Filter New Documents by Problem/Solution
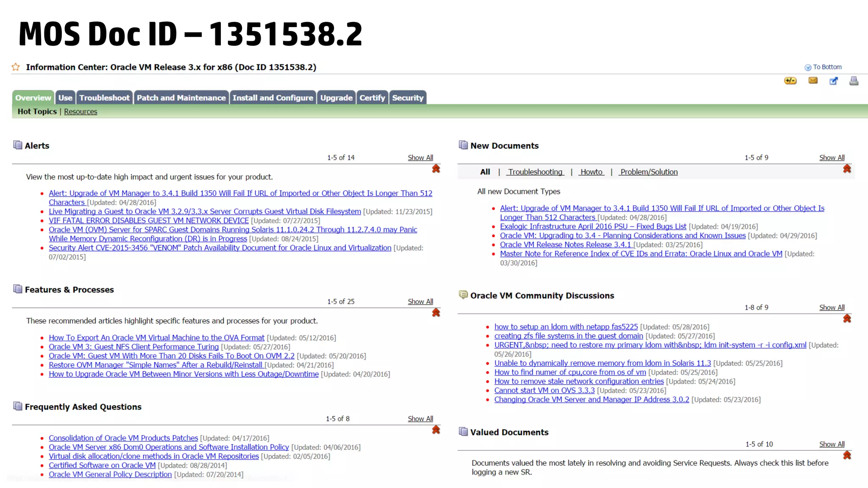This screenshot has height=488, width=868. pos(648,172)
